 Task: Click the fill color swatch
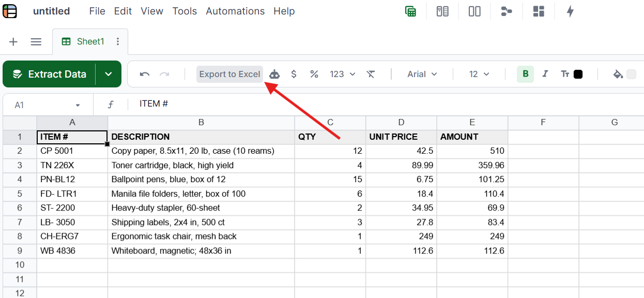click(x=631, y=74)
